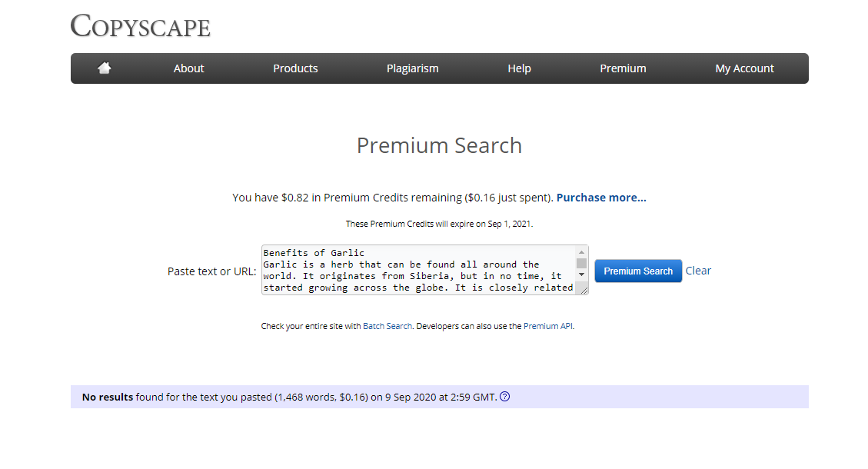868x469 pixels.
Task: Open the Premium API link
Action: pos(548,326)
